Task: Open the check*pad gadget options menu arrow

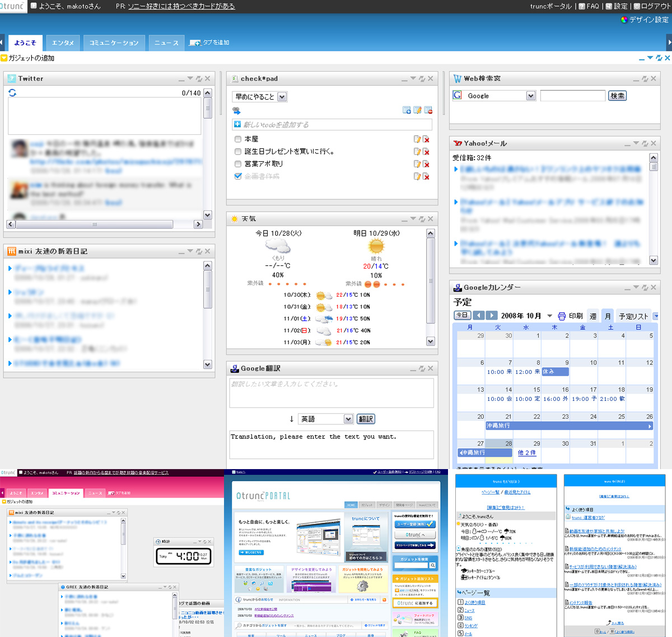Action: point(413,79)
